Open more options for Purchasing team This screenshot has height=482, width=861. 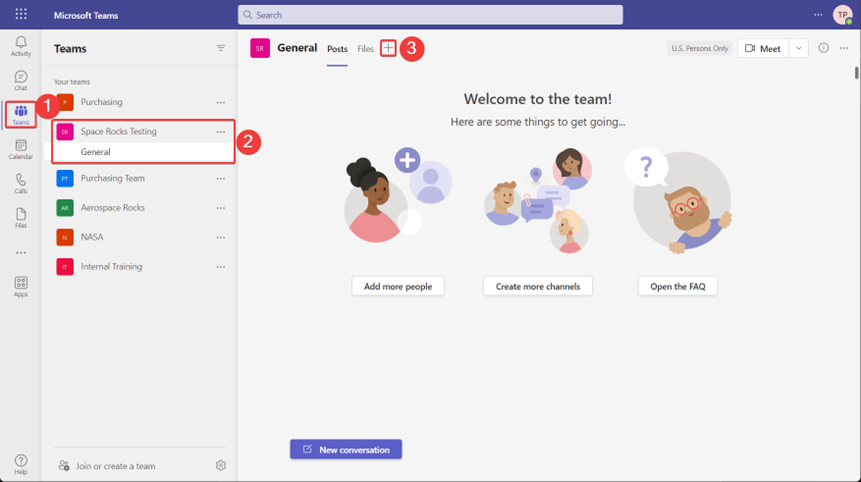click(x=221, y=102)
